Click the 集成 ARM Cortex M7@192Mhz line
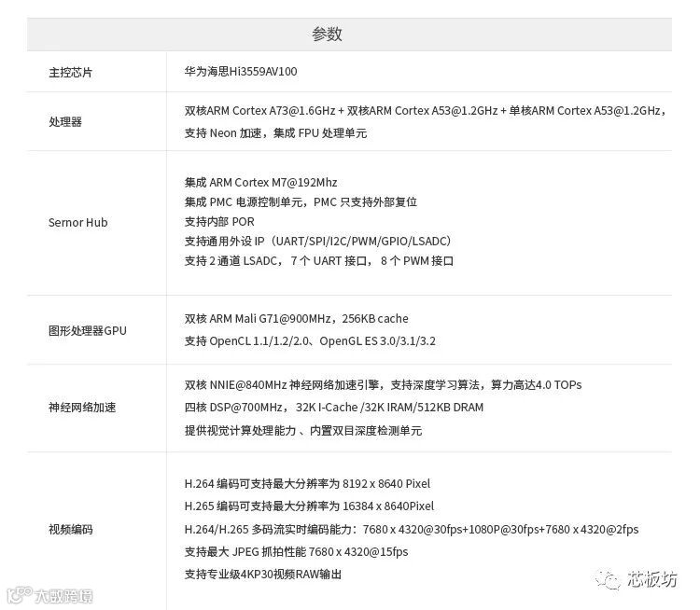Screen dimensions: 700x610 pyautogui.click(x=260, y=183)
